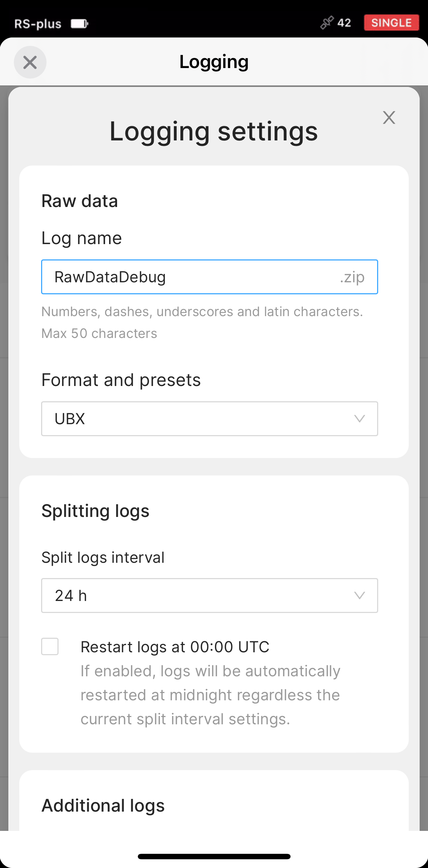
Task: Tap the home indicator bar at bottom
Action: point(214,856)
